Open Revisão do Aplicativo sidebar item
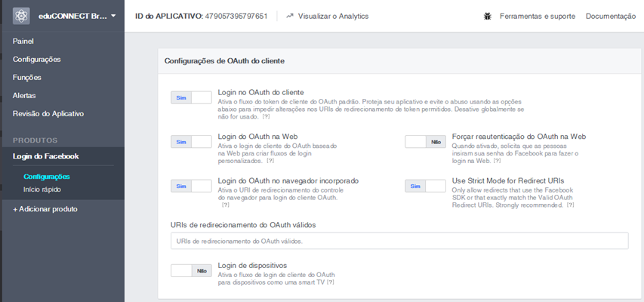The image size is (644, 302). click(48, 114)
